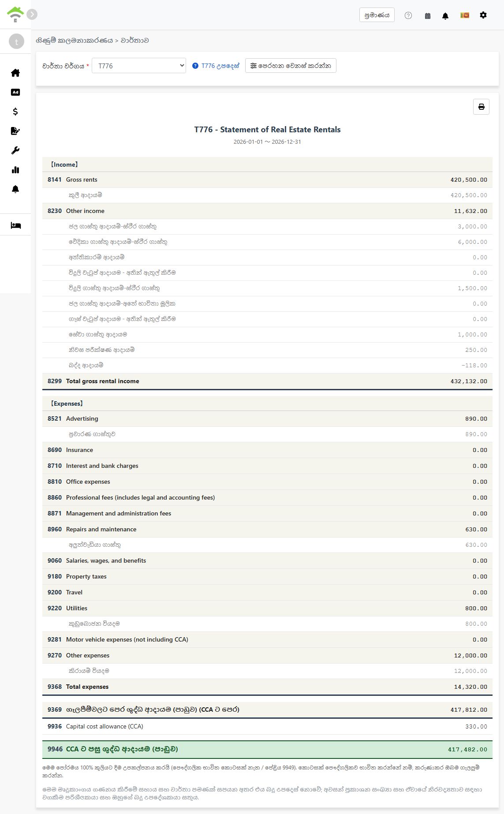Click the 12,000.00 sub-item amount in grey
This screenshot has height=814, width=504.
(x=470, y=671)
